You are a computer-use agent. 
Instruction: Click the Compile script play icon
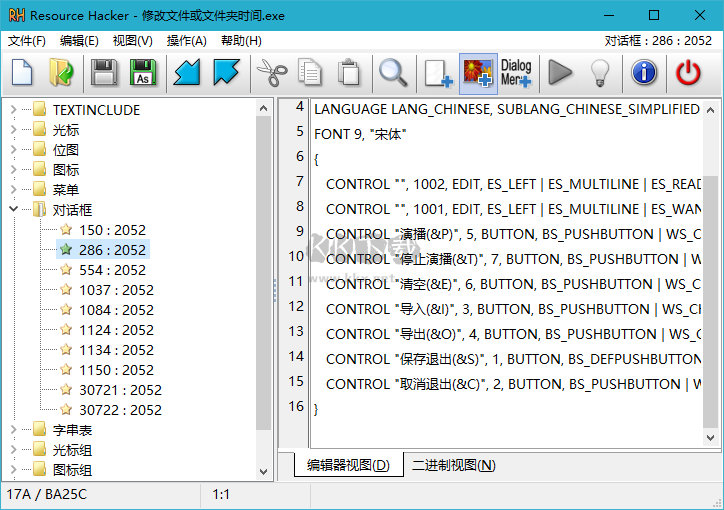coord(560,73)
